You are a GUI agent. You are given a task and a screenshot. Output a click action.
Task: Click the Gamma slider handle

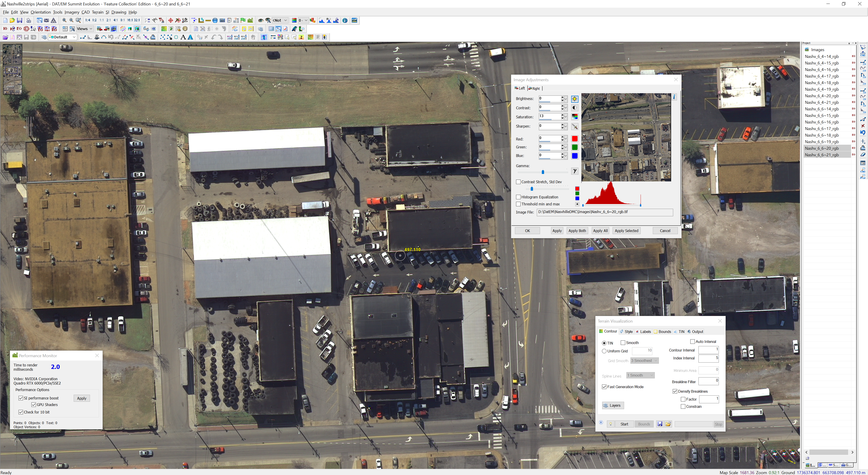pyautogui.click(x=543, y=172)
